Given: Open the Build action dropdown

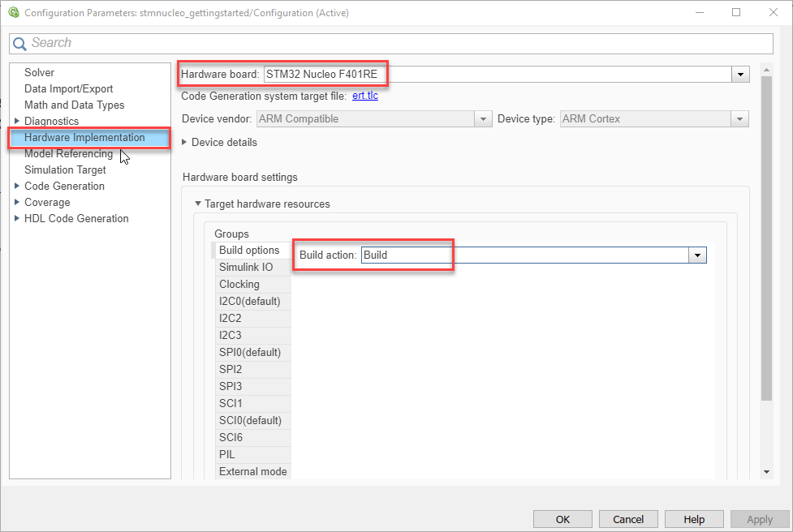Looking at the screenshot, I should point(697,255).
